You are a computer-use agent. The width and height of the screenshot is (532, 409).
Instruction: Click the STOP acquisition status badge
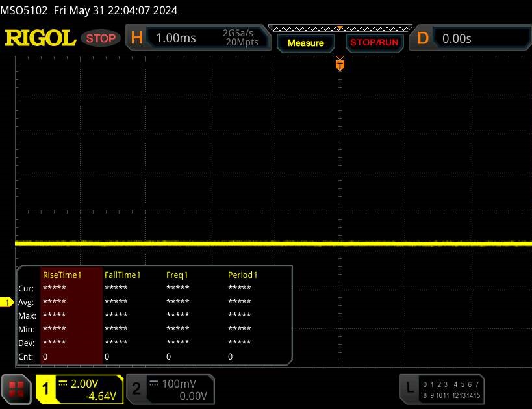pos(101,38)
